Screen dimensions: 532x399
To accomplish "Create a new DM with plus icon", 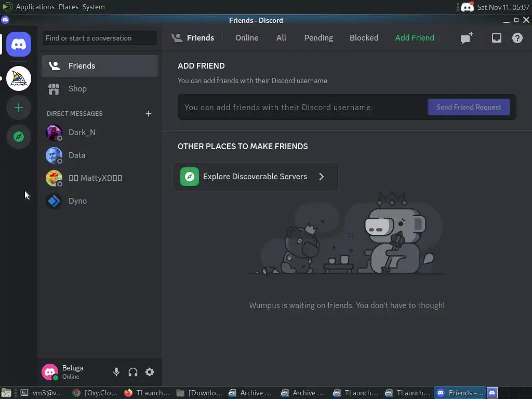I will click(148, 114).
